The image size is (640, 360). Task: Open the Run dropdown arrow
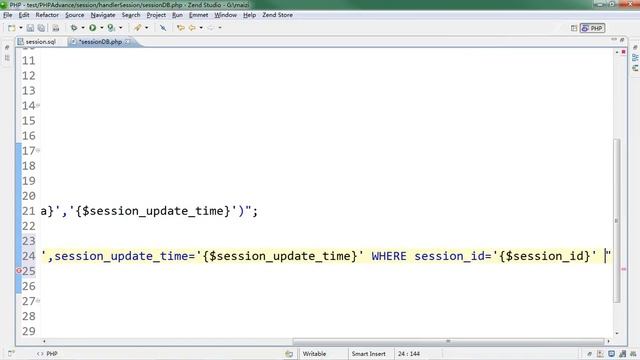[102, 28]
